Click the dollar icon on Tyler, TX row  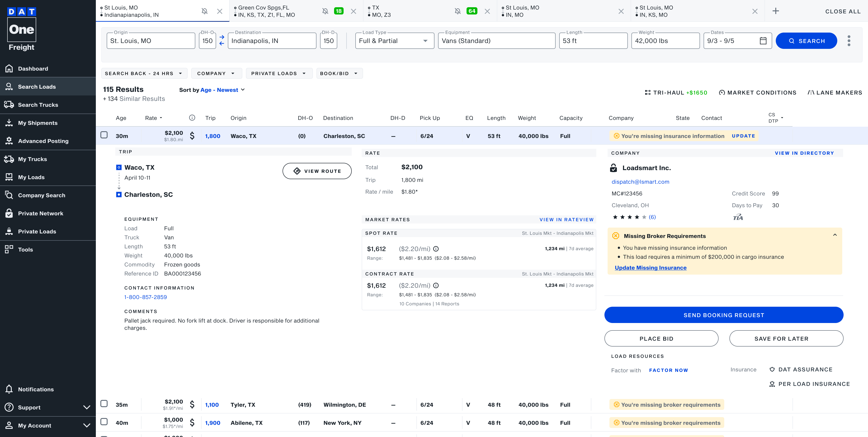192,404
